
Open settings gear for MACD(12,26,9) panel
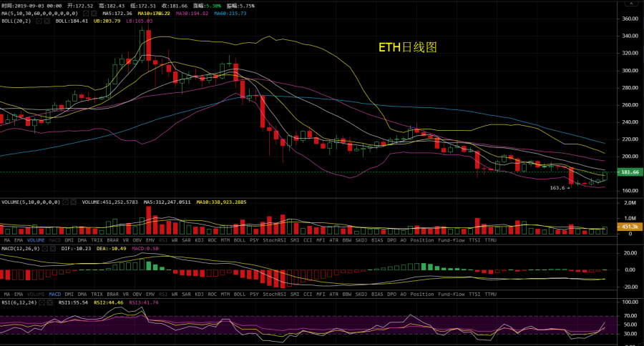pyautogui.click(x=45, y=249)
